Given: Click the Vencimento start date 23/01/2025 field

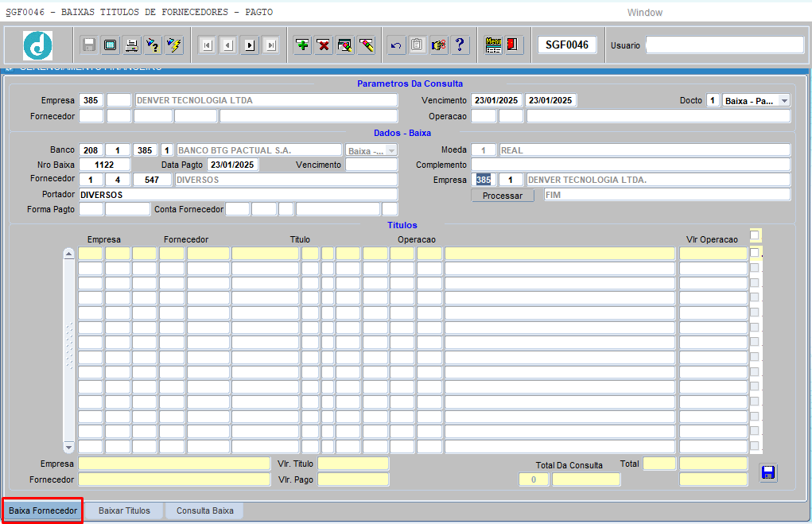Looking at the screenshot, I should pyautogui.click(x=496, y=100).
